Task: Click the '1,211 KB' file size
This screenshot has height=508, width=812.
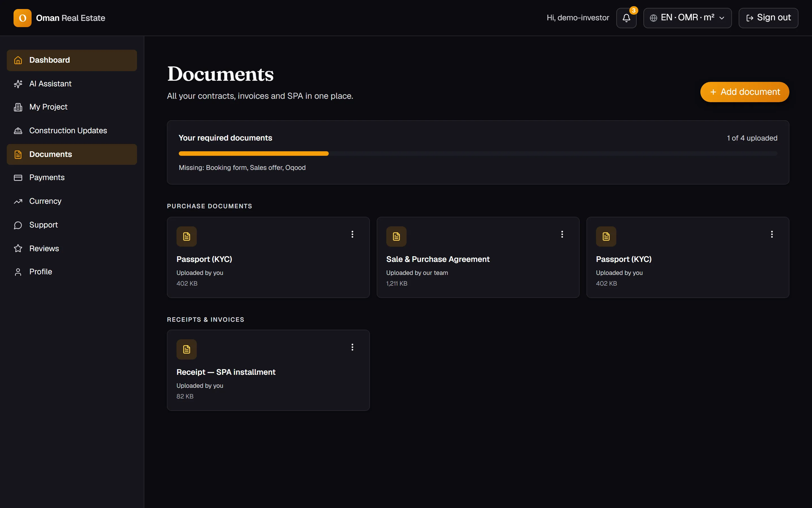Action: 397,284
